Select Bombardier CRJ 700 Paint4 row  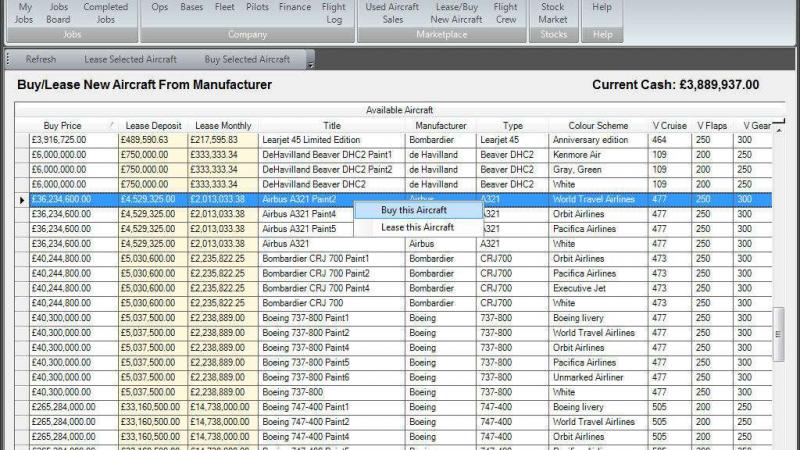pos(393,288)
